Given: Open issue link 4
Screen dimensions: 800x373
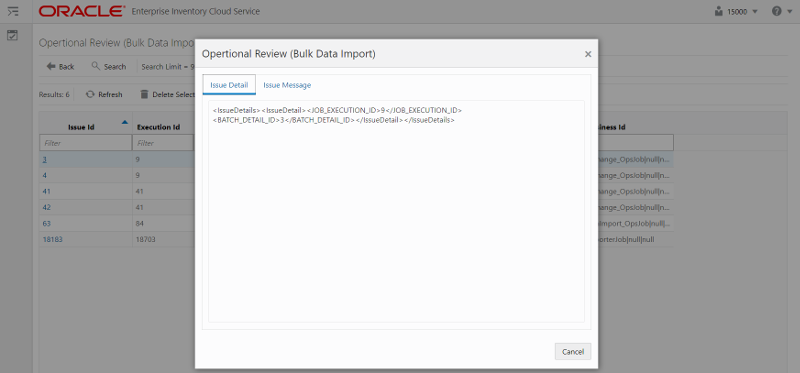Looking at the screenshot, I should 44,175.
